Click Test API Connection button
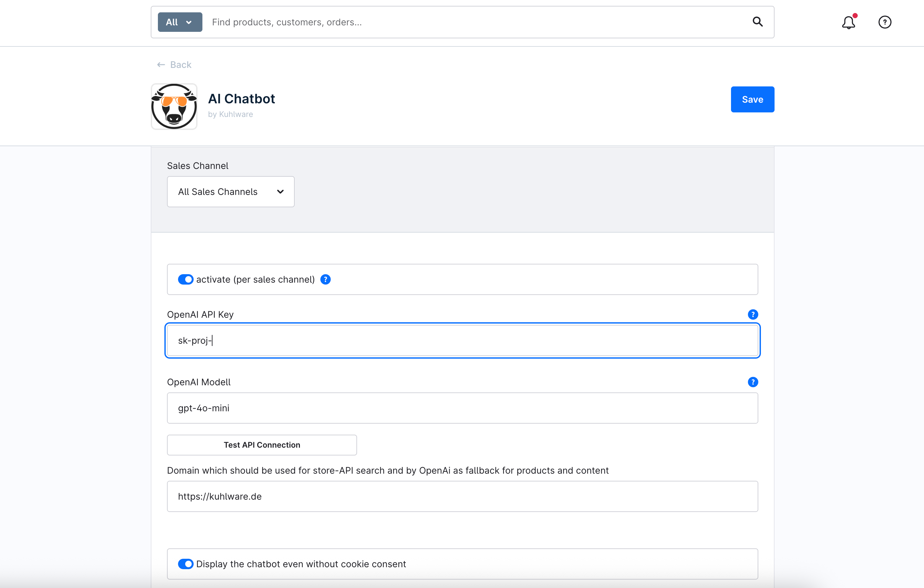Image resolution: width=924 pixels, height=588 pixels. pyautogui.click(x=262, y=445)
